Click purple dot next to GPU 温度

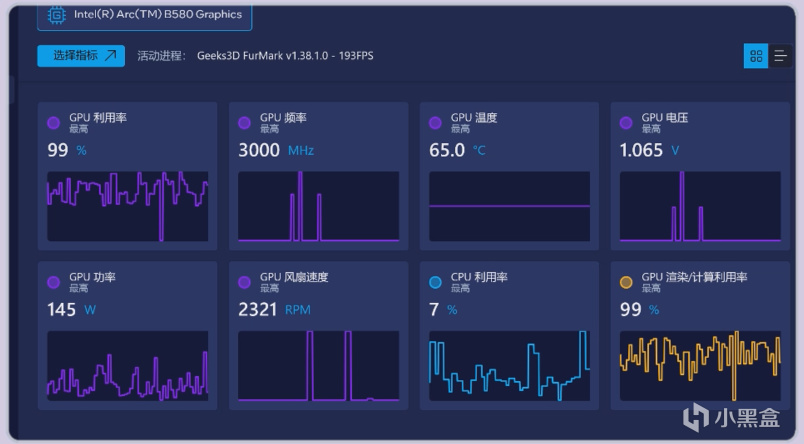point(435,123)
